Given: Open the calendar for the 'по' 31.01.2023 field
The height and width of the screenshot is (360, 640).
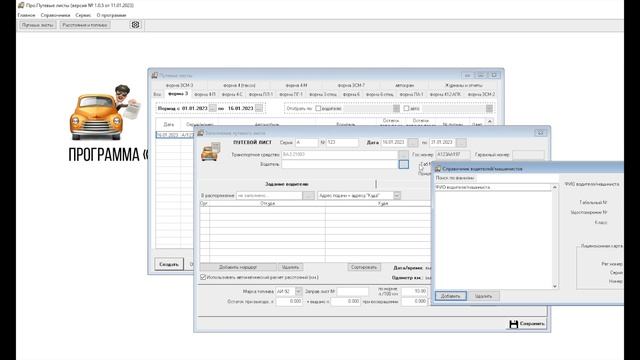Looking at the screenshot, I should [461, 142].
